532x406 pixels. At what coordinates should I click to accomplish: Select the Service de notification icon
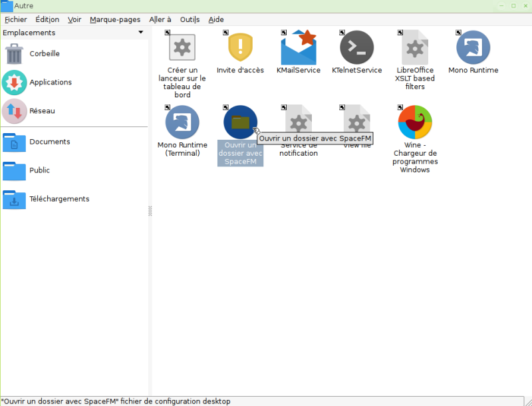[x=299, y=119]
